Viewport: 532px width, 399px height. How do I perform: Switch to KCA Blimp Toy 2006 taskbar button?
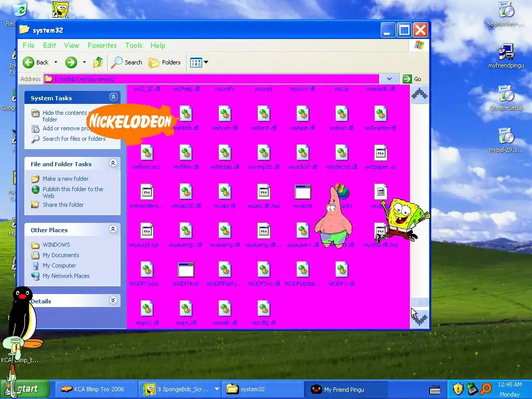(x=96, y=390)
